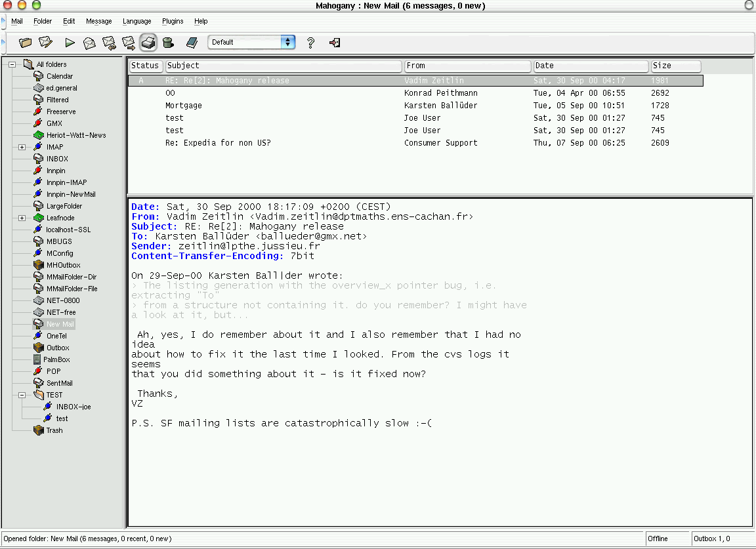Screen dimensions: 756x549
Task: Select the INBOX-joe subfolder
Action: pyautogui.click(x=73, y=407)
